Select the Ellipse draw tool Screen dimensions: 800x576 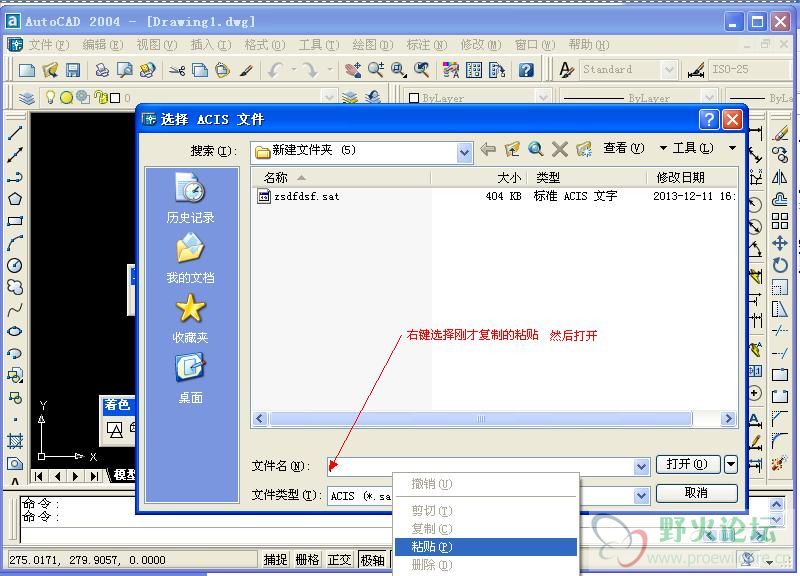(15, 331)
